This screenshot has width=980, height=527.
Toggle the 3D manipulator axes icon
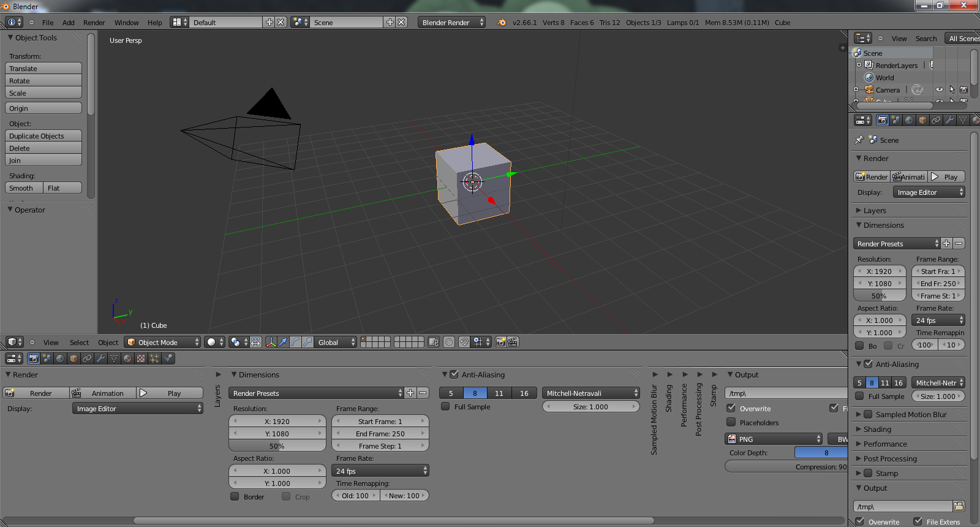(x=271, y=342)
